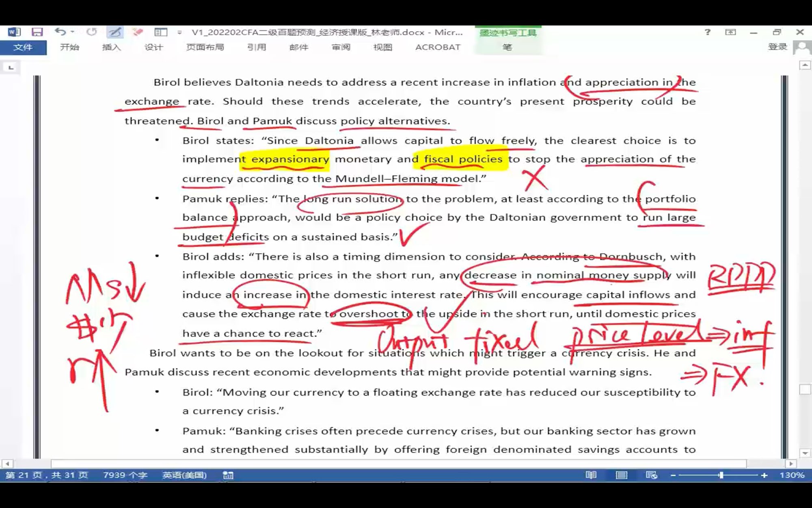Viewport: 812px width, 508px height.
Task: Switch to the 审阅 (Review) tab
Action: tap(341, 47)
